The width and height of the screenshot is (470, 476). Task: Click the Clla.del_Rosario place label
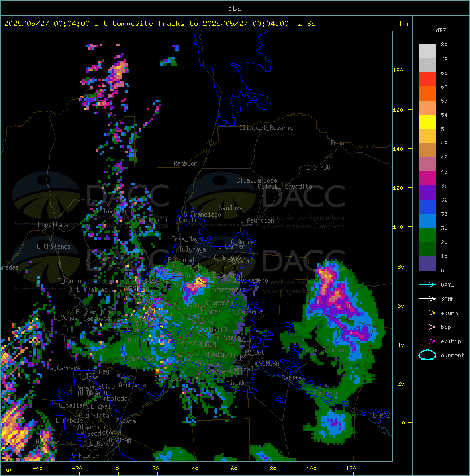point(266,128)
